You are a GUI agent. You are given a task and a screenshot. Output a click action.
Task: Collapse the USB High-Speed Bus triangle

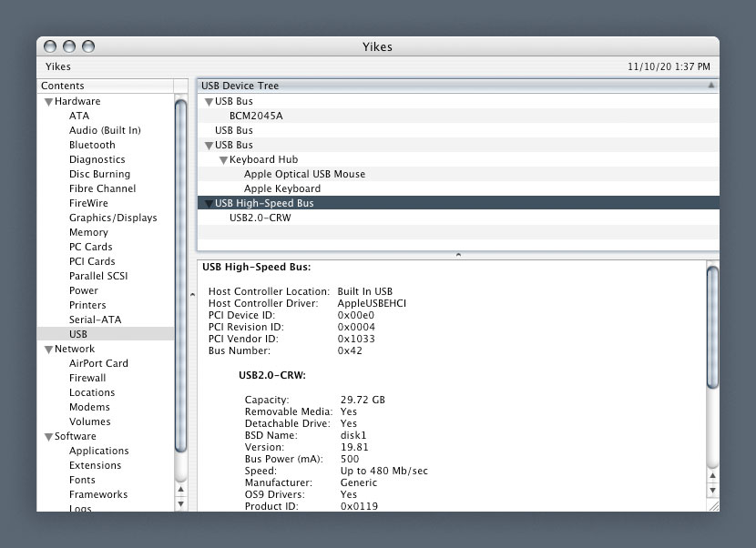(x=209, y=204)
